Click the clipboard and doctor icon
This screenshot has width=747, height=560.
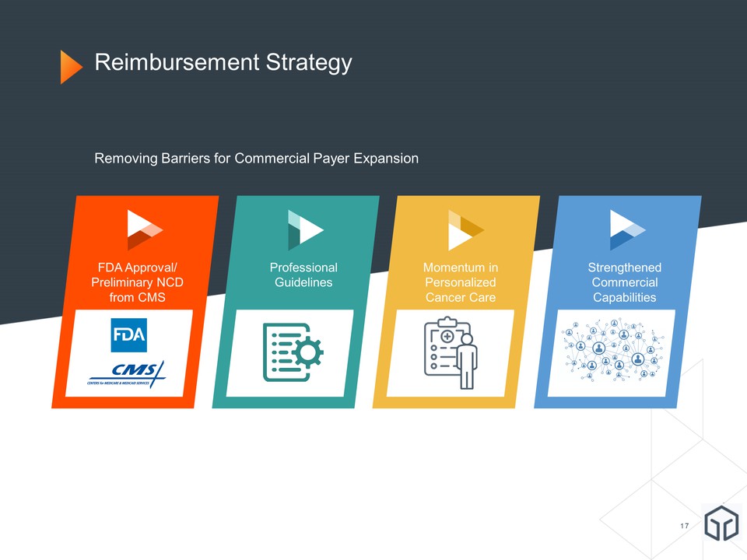point(451,352)
